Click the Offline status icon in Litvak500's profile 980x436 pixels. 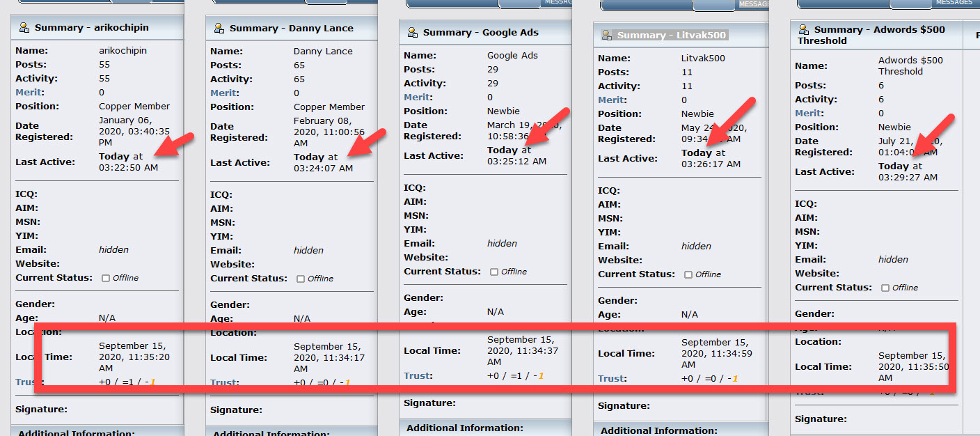(688, 274)
